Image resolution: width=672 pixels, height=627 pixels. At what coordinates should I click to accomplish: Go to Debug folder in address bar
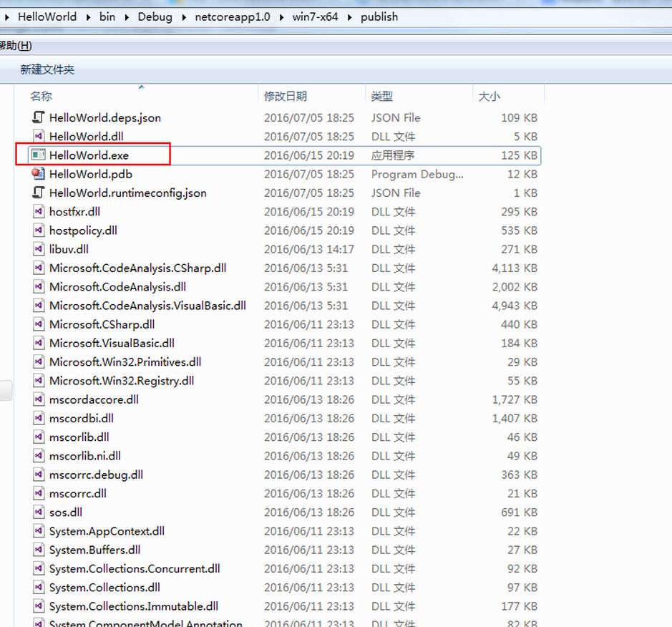coord(155,16)
